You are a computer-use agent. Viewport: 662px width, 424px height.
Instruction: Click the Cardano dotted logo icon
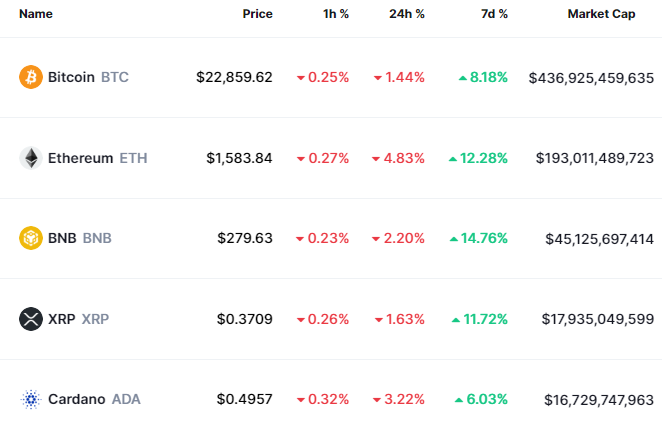click(x=31, y=399)
